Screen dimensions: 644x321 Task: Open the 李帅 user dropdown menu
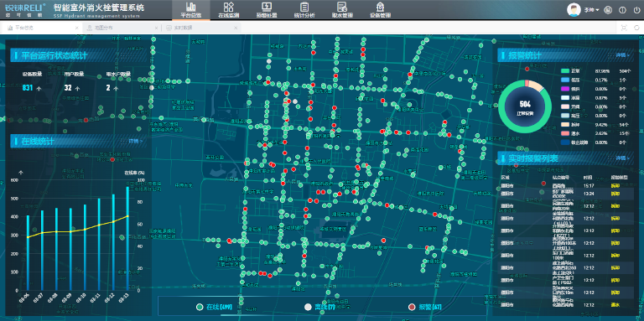(x=591, y=10)
